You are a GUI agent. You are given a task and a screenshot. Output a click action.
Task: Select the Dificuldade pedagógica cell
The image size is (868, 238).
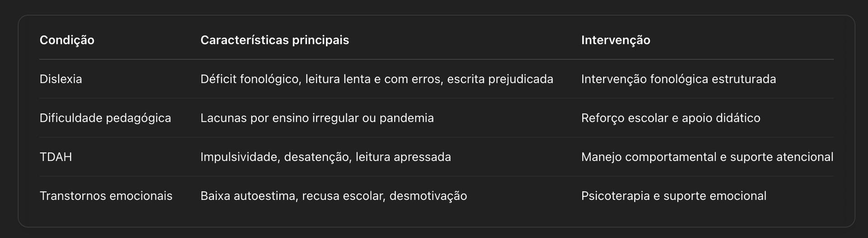[105, 118]
